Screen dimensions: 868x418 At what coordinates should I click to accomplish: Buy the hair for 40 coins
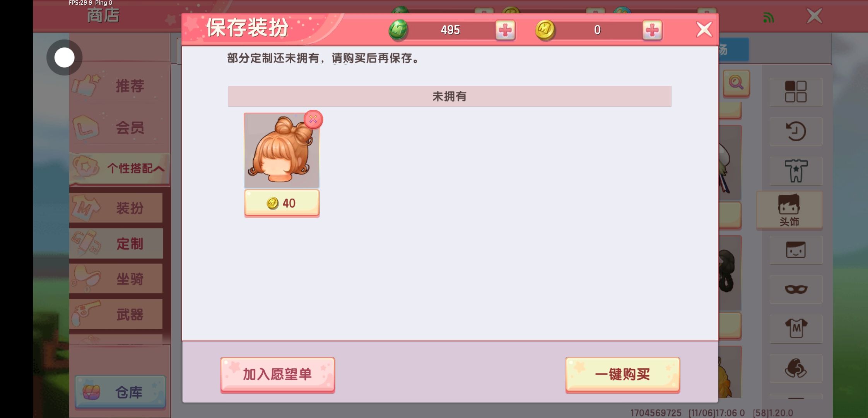tap(282, 203)
